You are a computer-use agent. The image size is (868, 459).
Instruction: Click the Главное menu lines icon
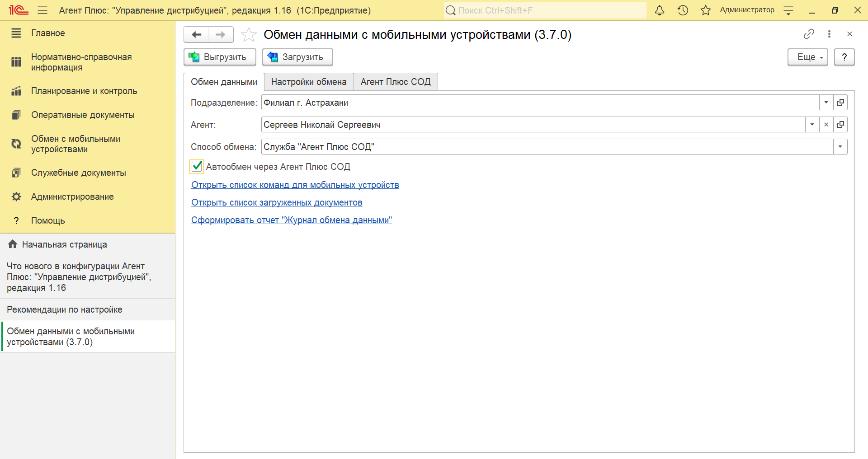(x=16, y=33)
